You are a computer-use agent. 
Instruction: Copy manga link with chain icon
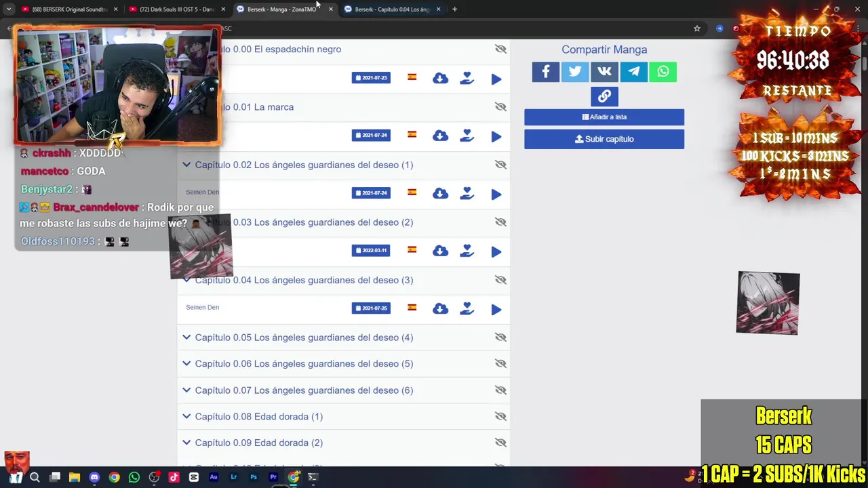pos(604,96)
